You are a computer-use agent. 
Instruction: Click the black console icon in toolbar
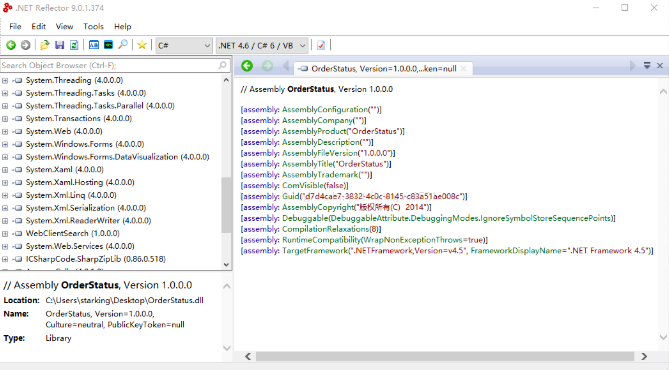(108, 45)
